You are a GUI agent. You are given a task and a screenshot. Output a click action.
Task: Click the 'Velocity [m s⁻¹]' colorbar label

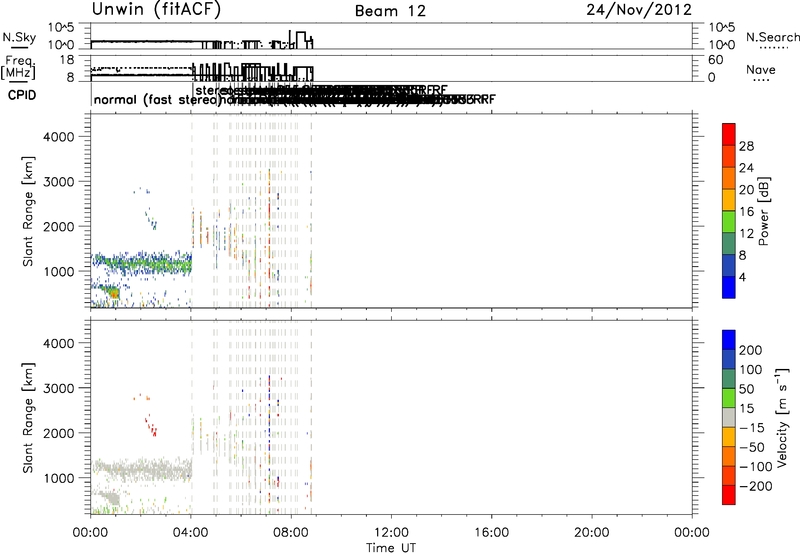781,417
